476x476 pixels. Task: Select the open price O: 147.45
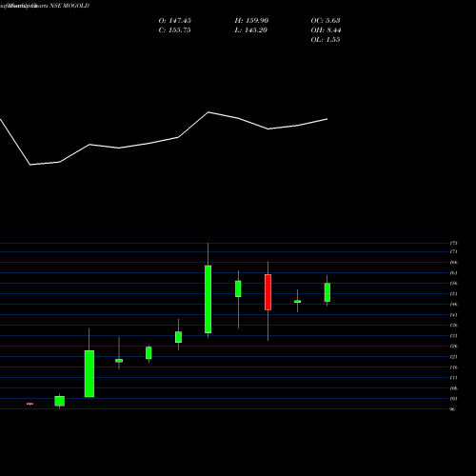pos(175,21)
